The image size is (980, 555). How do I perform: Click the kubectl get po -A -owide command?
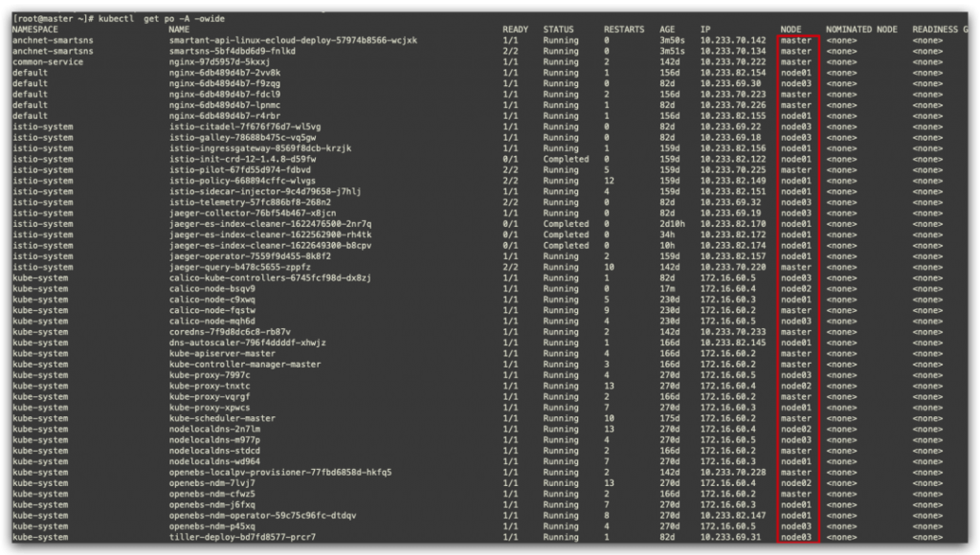coord(161,19)
